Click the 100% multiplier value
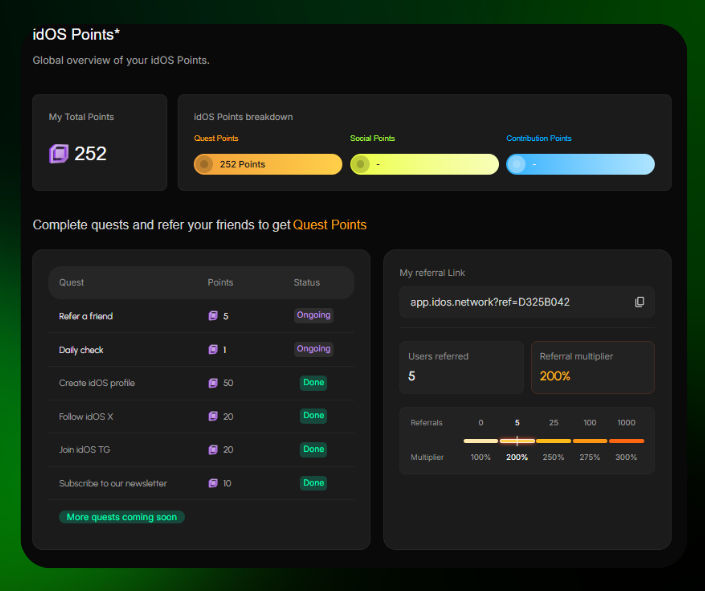 coord(480,457)
